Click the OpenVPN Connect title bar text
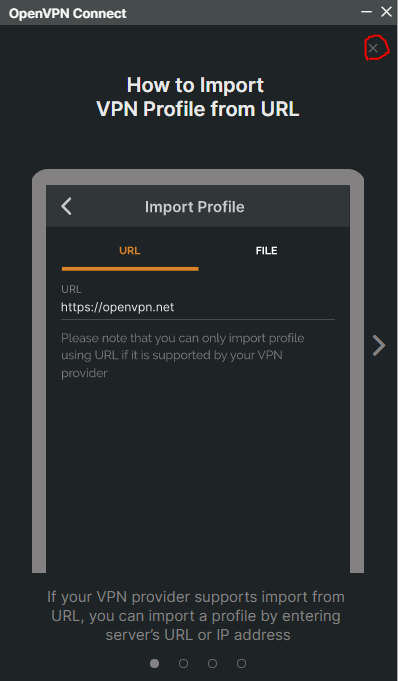 (68, 13)
